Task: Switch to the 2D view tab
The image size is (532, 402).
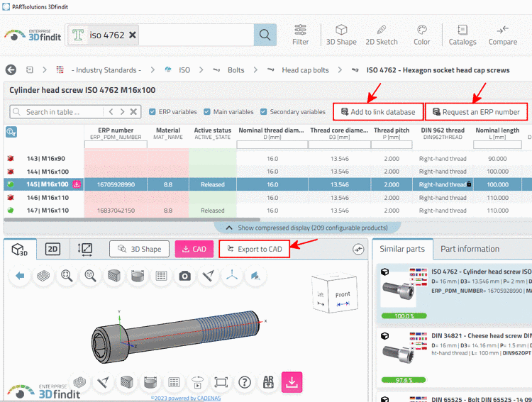Action: point(52,250)
